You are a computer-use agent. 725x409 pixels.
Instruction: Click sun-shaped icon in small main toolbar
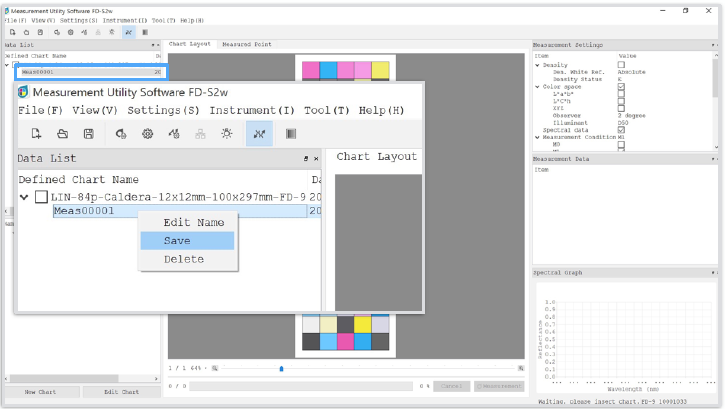coord(112,32)
